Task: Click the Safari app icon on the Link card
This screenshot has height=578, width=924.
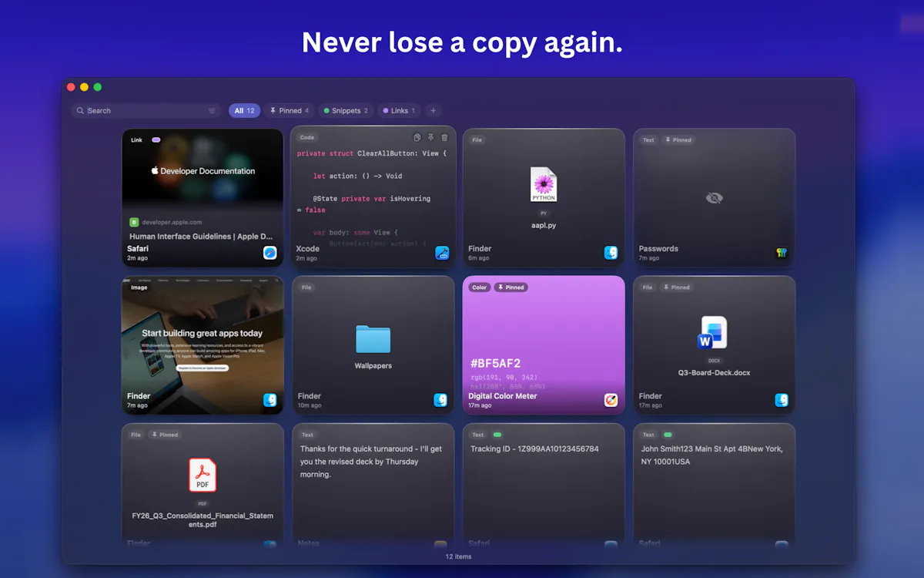Action: 269,253
